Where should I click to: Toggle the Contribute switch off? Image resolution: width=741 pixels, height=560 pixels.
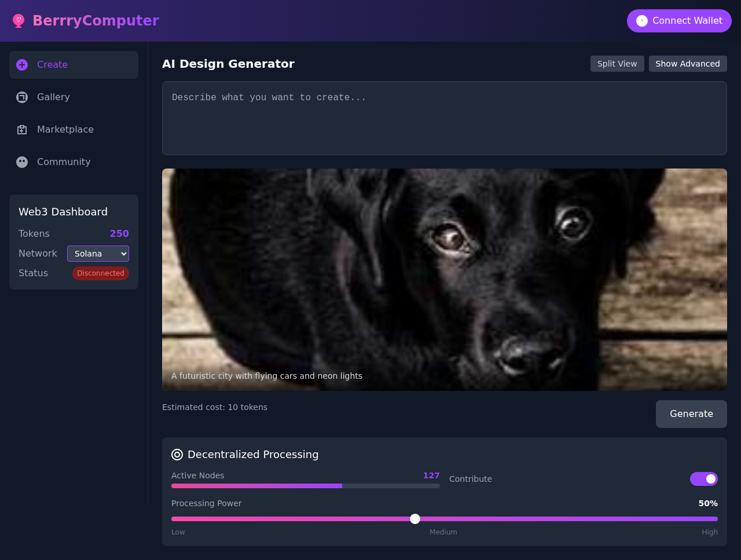tap(703, 479)
